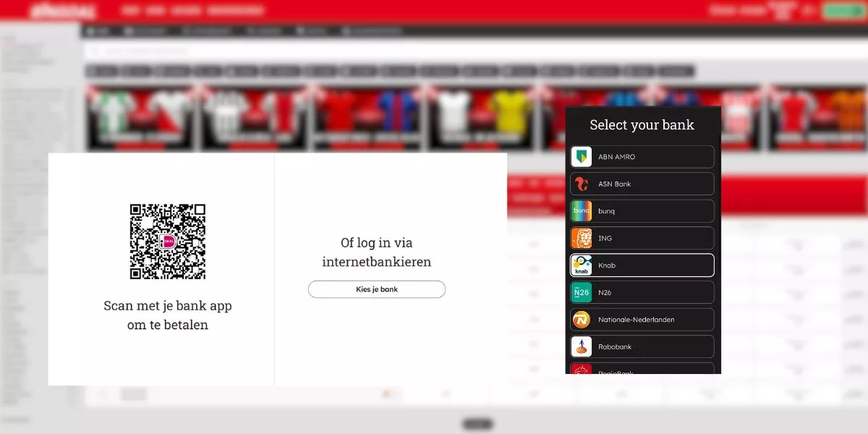Click the bunq rainbow logo icon
868x434 pixels.
pyautogui.click(x=582, y=211)
